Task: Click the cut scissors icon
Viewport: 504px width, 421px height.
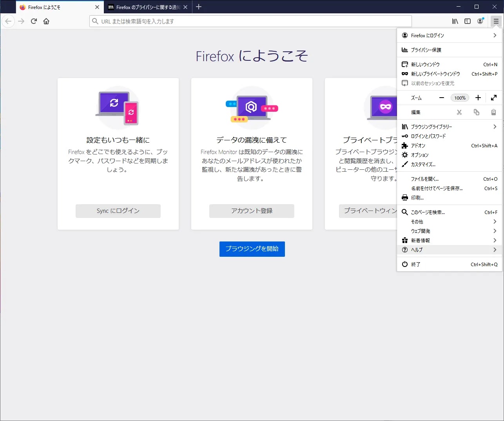Action: [459, 112]
